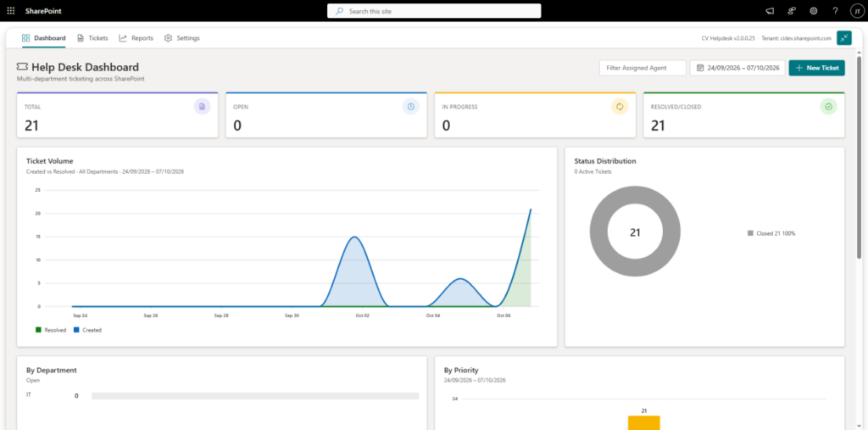Screen dimensions: 868x430
Task: Click the CV Helpdesk v2.0.0.25 version text
Action: 728,38
